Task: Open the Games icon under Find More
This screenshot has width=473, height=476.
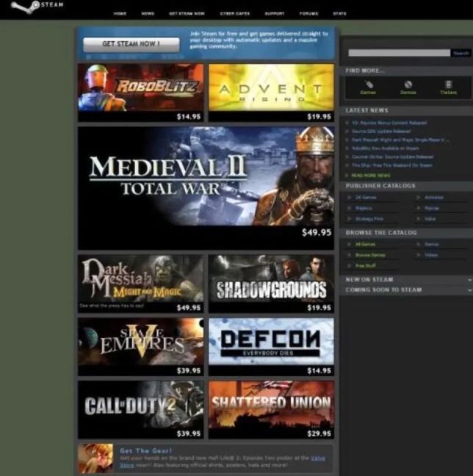Action: pos(368,87)
